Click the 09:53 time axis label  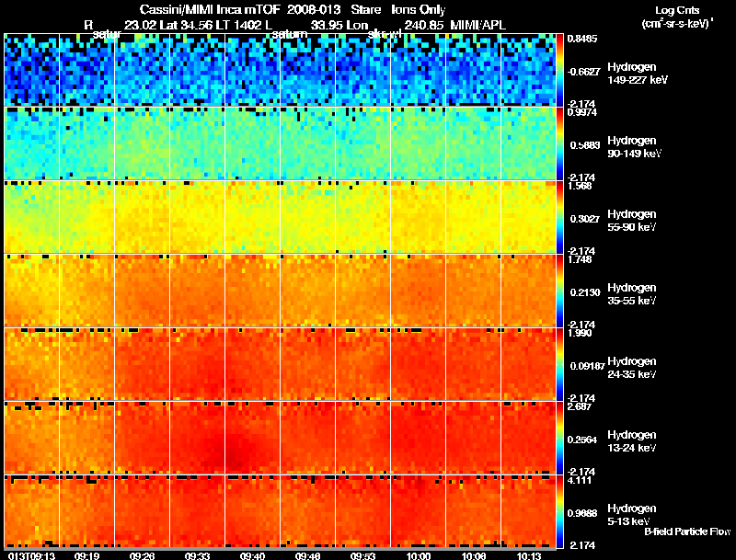[362, 555]
